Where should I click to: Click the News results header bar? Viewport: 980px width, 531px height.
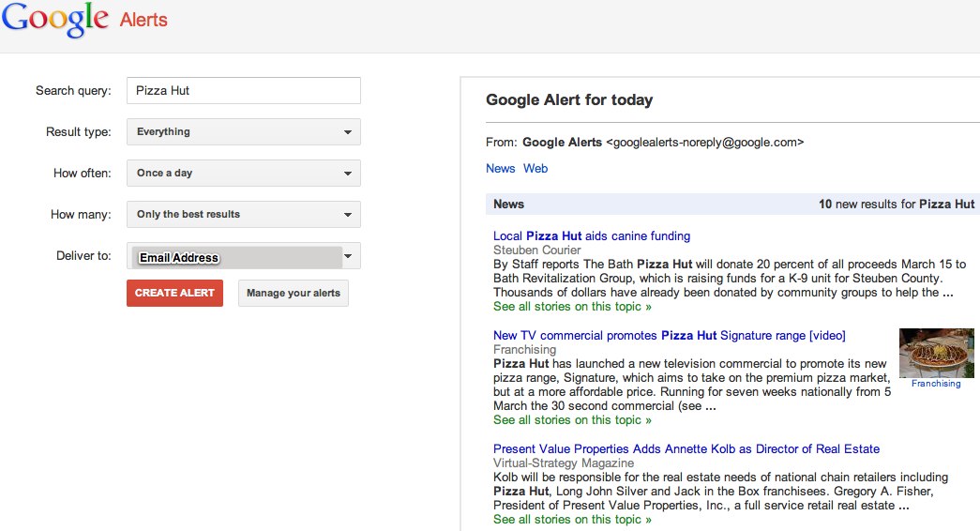[x=732, y=204]
